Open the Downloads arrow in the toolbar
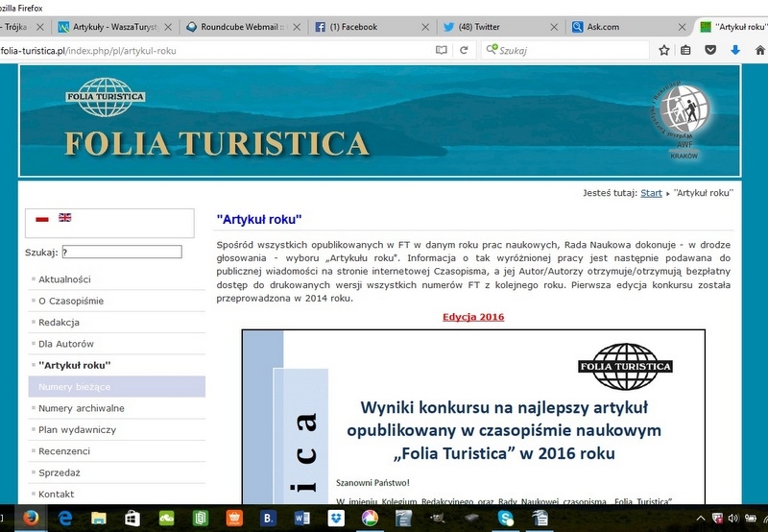This screenshot has width=768, height=532. point(735,50)
